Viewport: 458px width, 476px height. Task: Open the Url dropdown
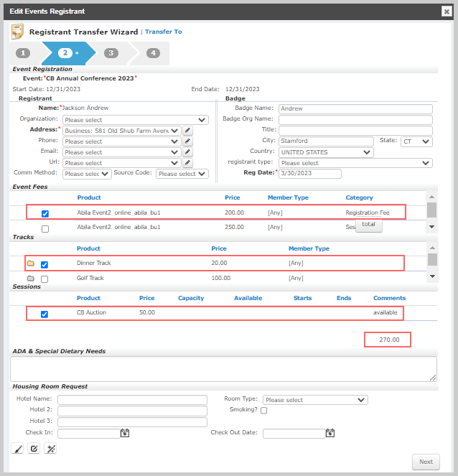coord(122,163)
